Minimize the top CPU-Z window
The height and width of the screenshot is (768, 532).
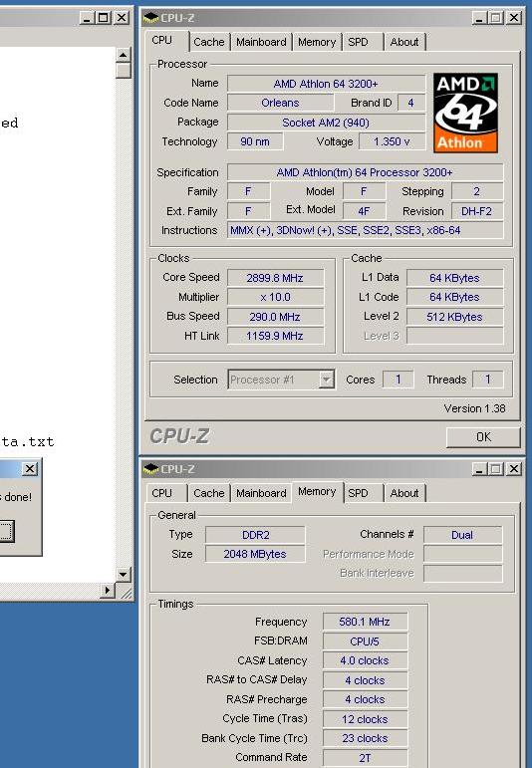coord(479,18)
